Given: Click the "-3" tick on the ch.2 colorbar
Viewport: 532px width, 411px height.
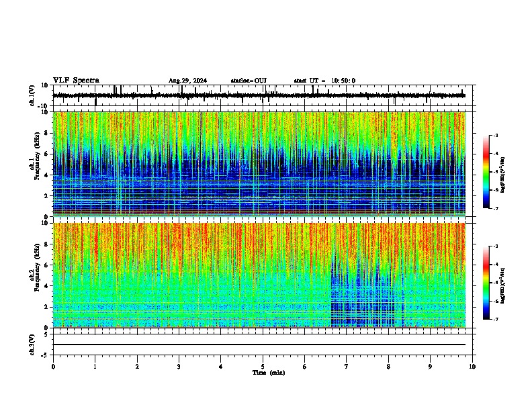Looking at the screenshot, I should pos(495,246).
